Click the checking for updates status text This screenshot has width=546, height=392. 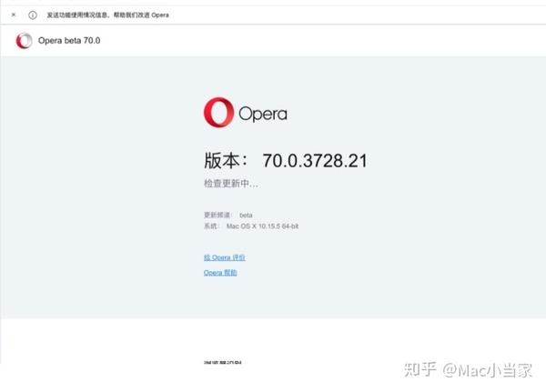(231, 184)
